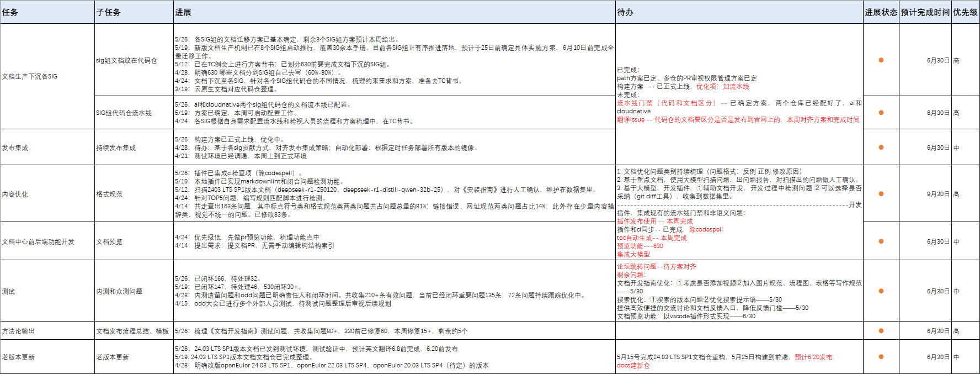Click the status dot for sig组文档放在代码仓 row
This screenshot has width=980, height=374.
[881, 60]
